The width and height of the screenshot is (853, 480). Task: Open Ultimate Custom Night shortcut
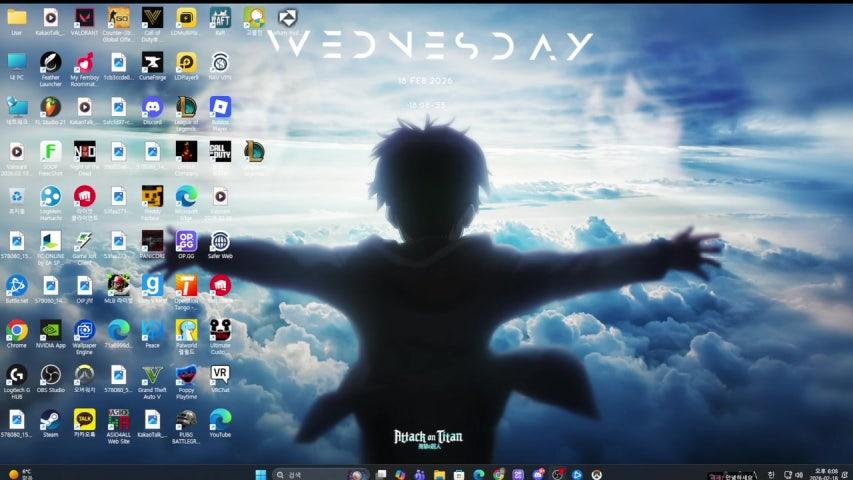[220, 337]
